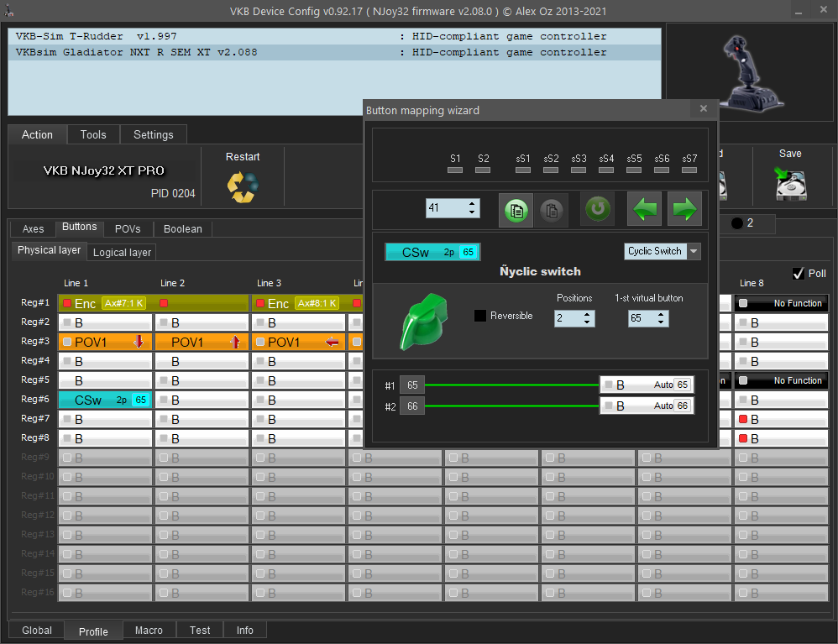Click No Function cell in Reg#5 Line 8
The height and width of the screenshot is (644, 838).
[x=782, y=380]
